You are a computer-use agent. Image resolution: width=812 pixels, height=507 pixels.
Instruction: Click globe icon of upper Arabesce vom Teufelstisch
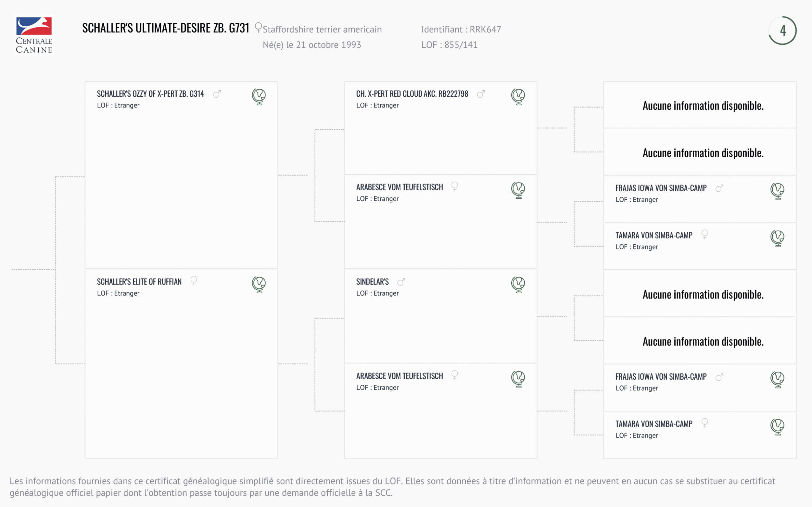tap(518, 190)
